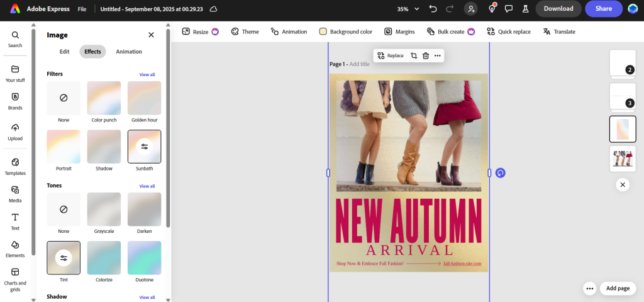Open the Elements panel

point(15,249)
